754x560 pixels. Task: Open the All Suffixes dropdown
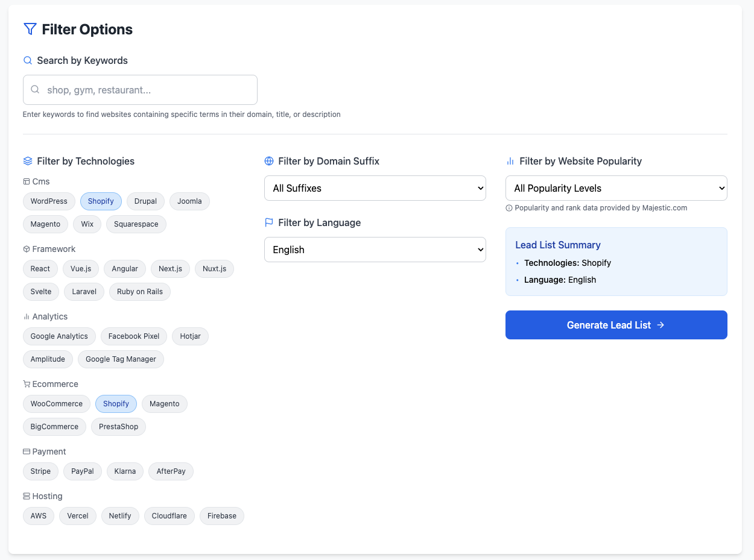(375, 188)
